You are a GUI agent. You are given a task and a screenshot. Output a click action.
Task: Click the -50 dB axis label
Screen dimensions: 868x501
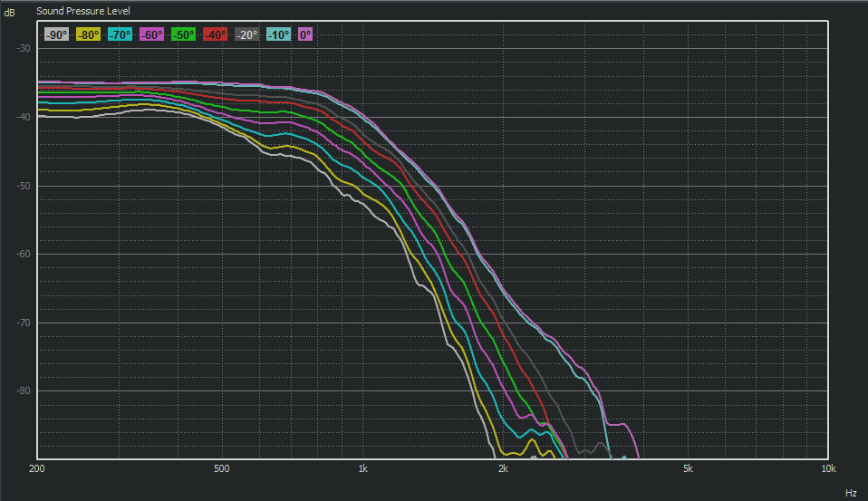(24, 186)
